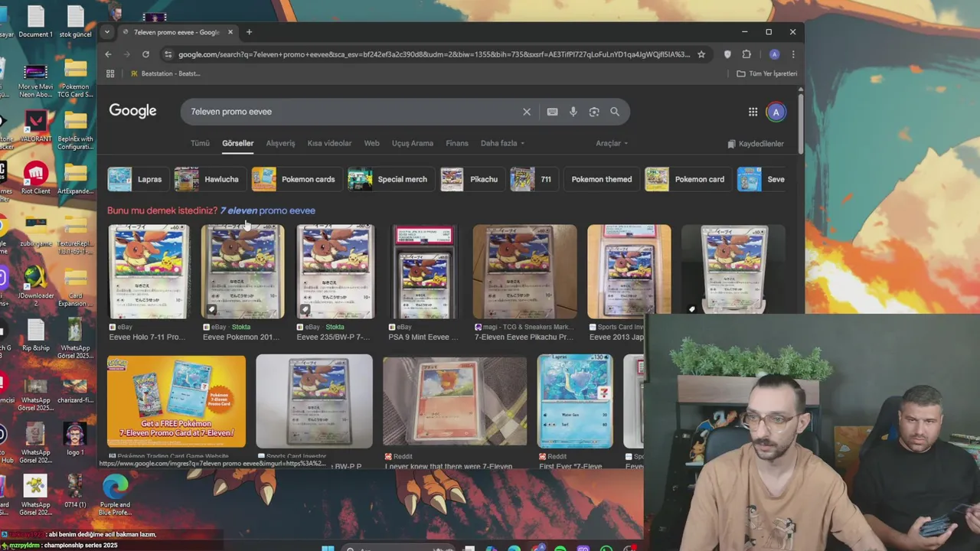Click the '7 eleven promo eevee' suggestion link
Image resolution: width=980 pixels, height=551 pixels.
pyautogui.click(x=267, y=210)
